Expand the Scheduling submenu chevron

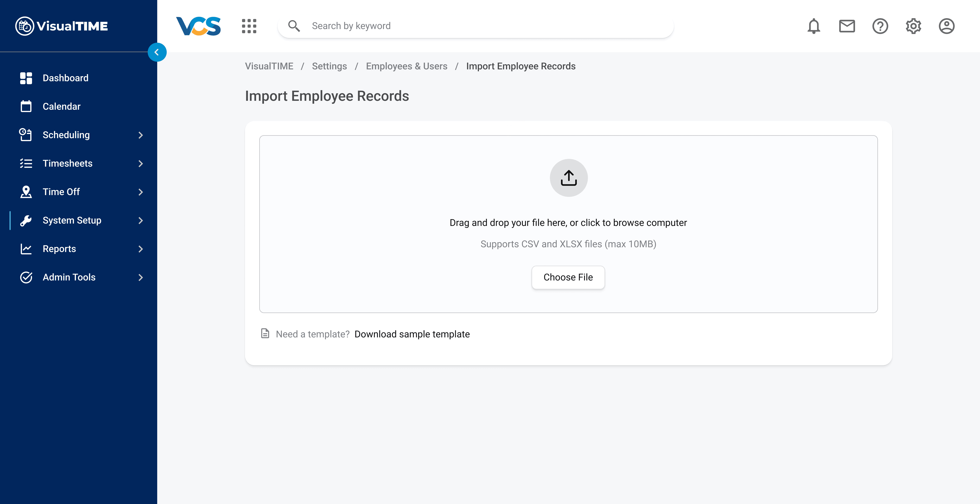tap(140, 135)
